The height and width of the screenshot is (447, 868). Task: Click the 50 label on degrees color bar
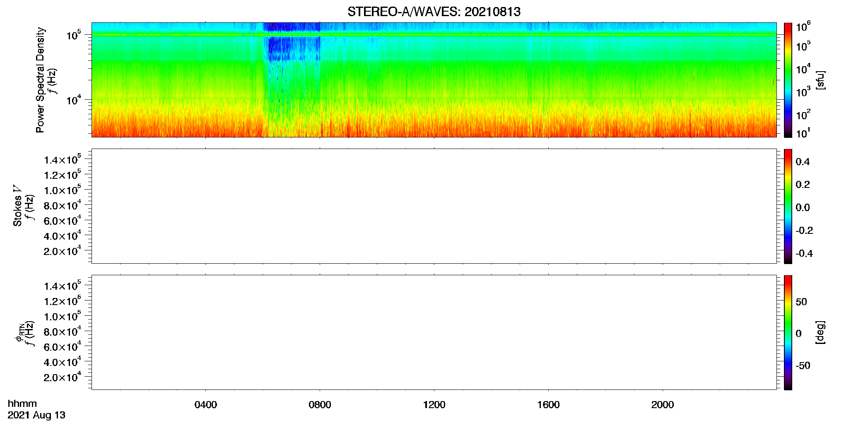point(801,302)
